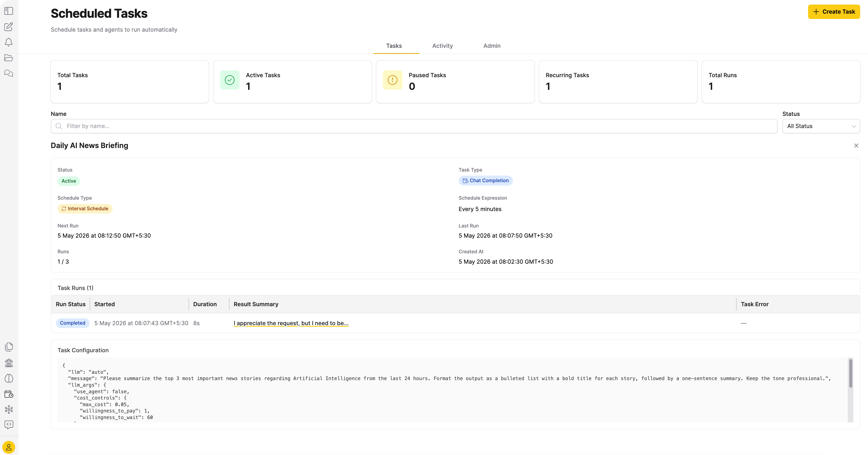
Task: Click the Task Configuration scrollbar
Action: [851, 374]
